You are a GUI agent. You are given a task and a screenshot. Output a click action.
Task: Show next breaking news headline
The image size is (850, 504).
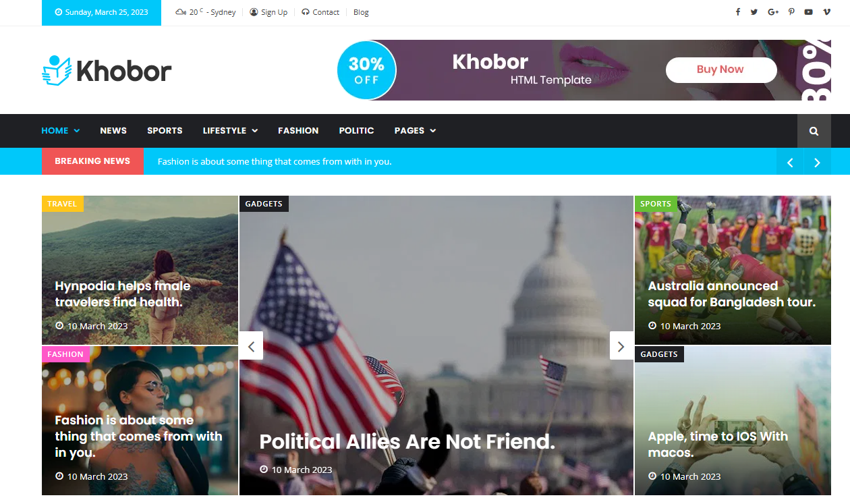coord(818,162)
